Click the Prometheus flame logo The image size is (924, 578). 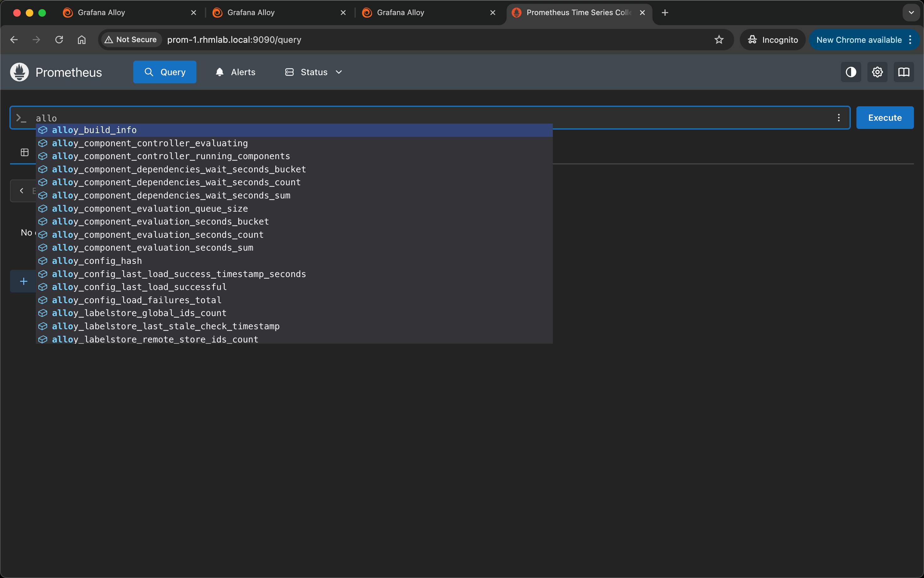[19, 72]
